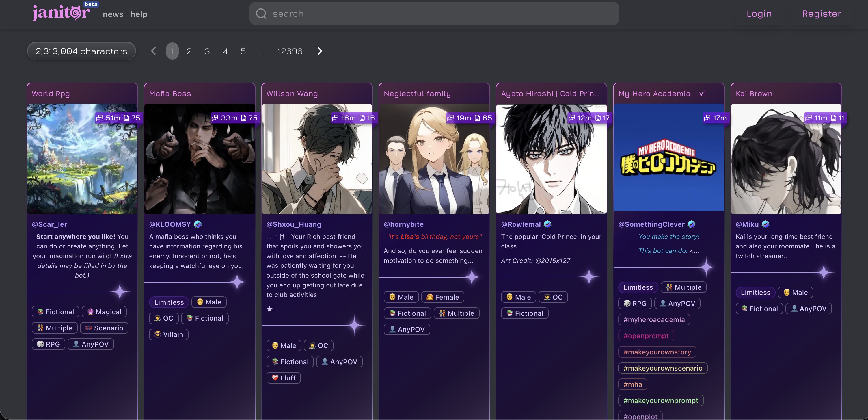Open the news menu item
The width and height of the screenshot is (868, 420).
coord(113,14)
